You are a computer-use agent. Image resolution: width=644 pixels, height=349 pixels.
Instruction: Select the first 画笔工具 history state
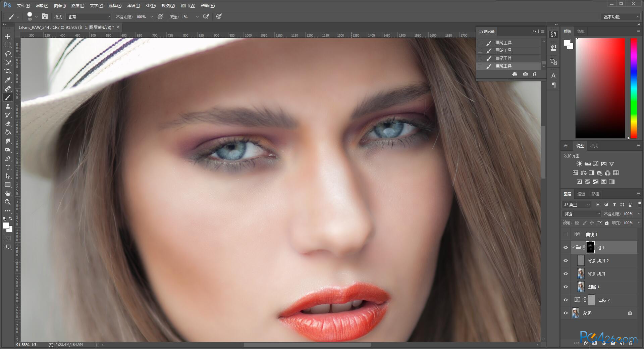(x=509, y=43)
